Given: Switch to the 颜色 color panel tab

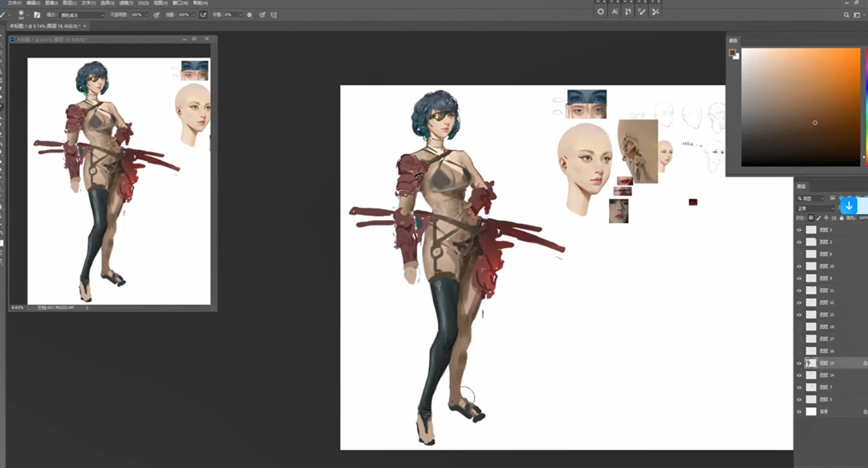Looking at the screenshot, I should pyautogui.click(x=733, y=40).
